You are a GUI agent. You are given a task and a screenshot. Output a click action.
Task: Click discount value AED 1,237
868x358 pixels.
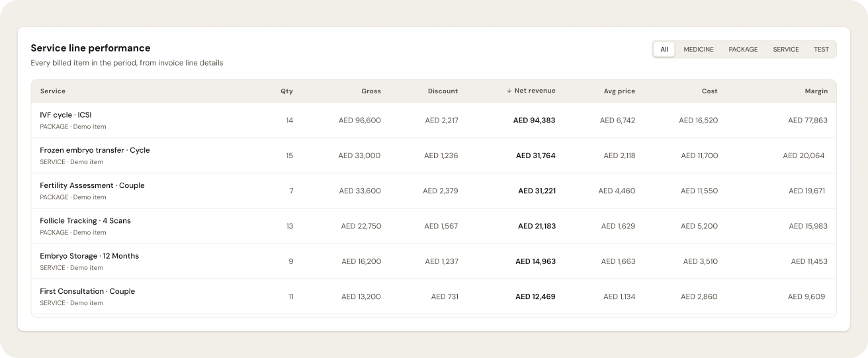click(441, 261)
